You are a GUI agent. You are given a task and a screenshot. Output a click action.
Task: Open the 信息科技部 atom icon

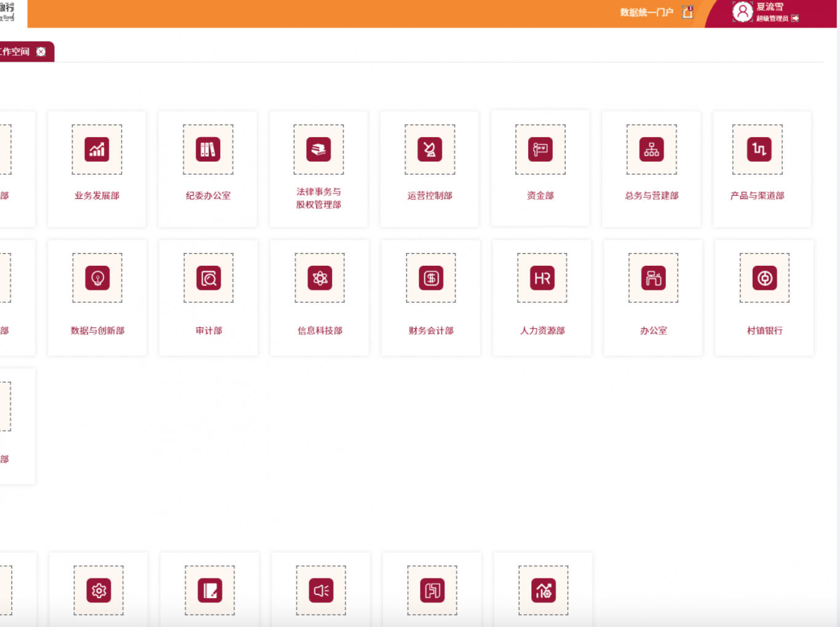(x=320, y=278)
